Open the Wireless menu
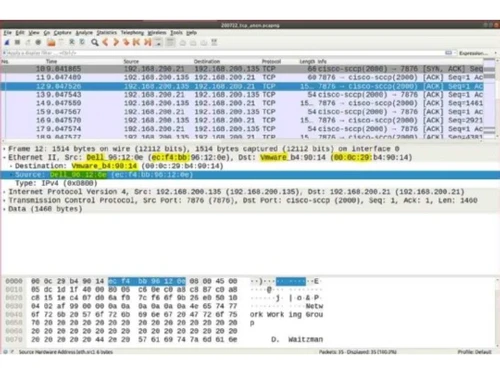Viewport: 500px width, 375px height. tap(157, 33)
